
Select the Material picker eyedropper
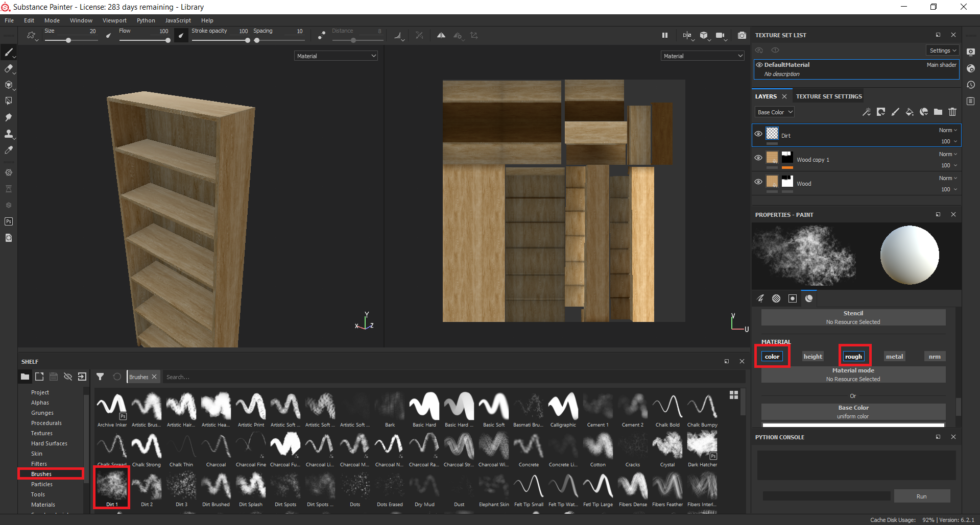pos(9,150)
